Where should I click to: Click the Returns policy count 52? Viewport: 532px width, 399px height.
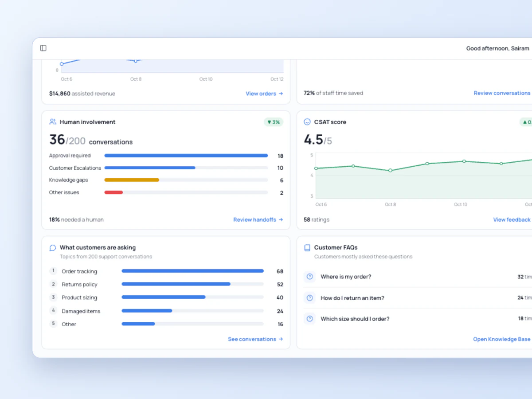click(x=280, y=285)
